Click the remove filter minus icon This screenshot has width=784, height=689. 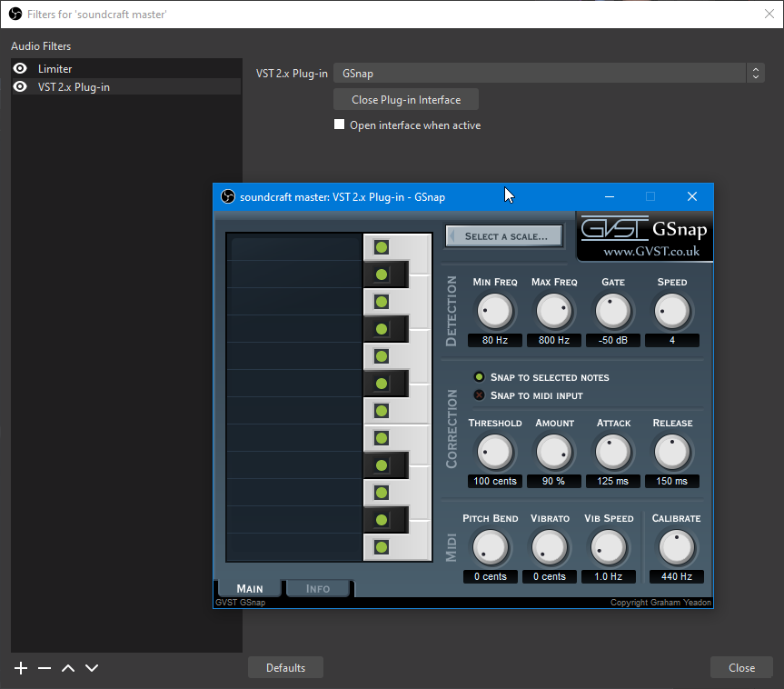point(45,668)
